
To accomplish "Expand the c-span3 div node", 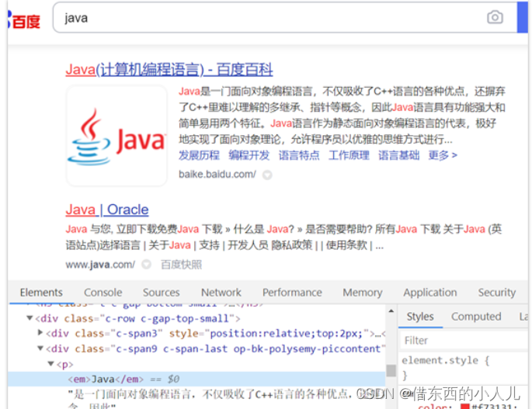I will point(40,333).
